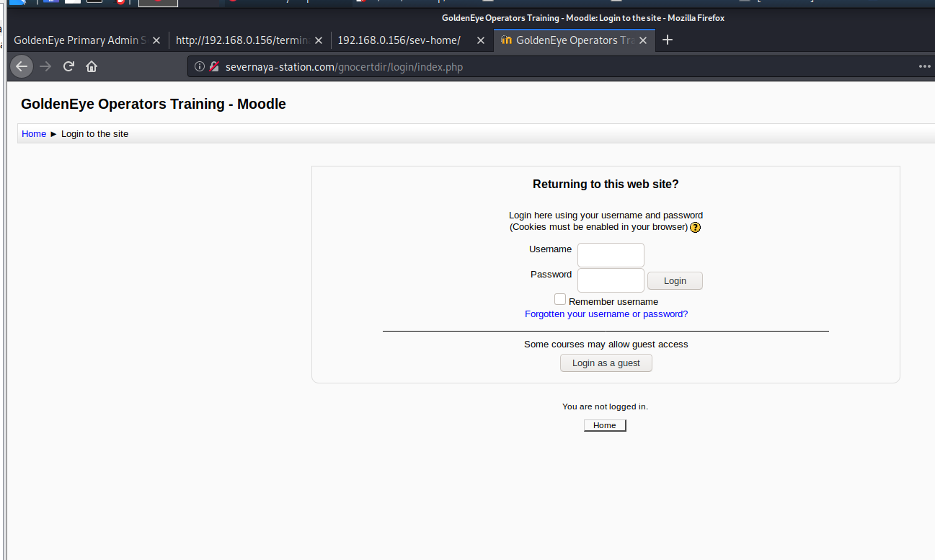Open the Home breadcrumb link
Viewport: 935px width, 560px height.
34,134
